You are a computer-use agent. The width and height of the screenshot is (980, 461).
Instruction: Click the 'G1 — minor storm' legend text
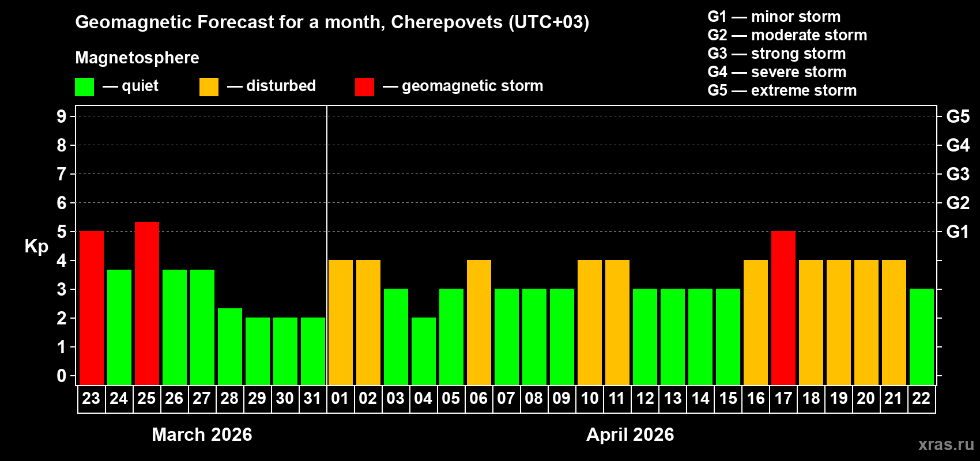(774, 17)
